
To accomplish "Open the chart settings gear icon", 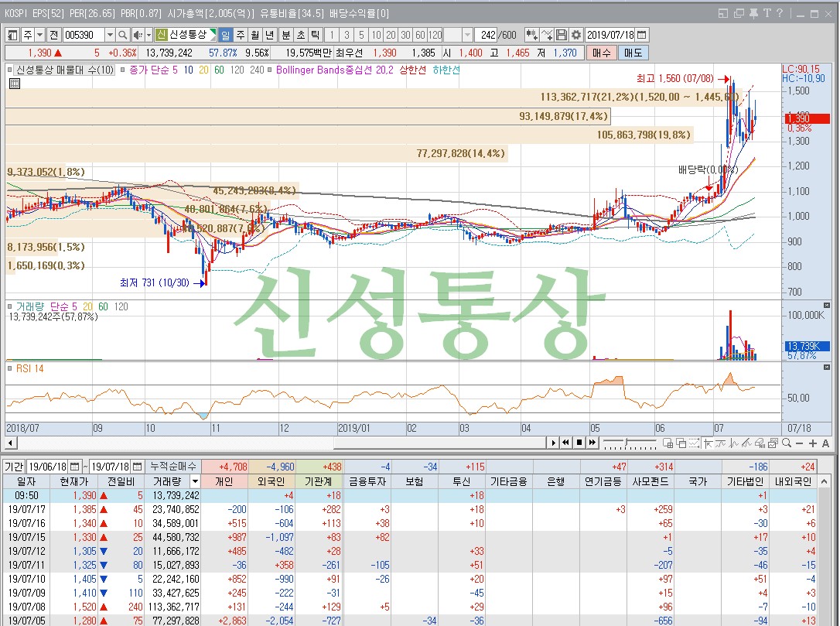I will [x=576, y=36].
